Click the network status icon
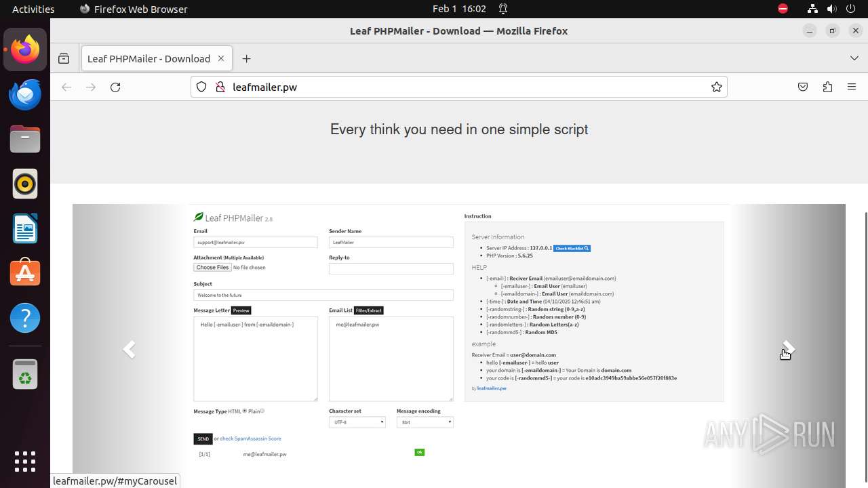868x488 pixels. click(812, 9)
